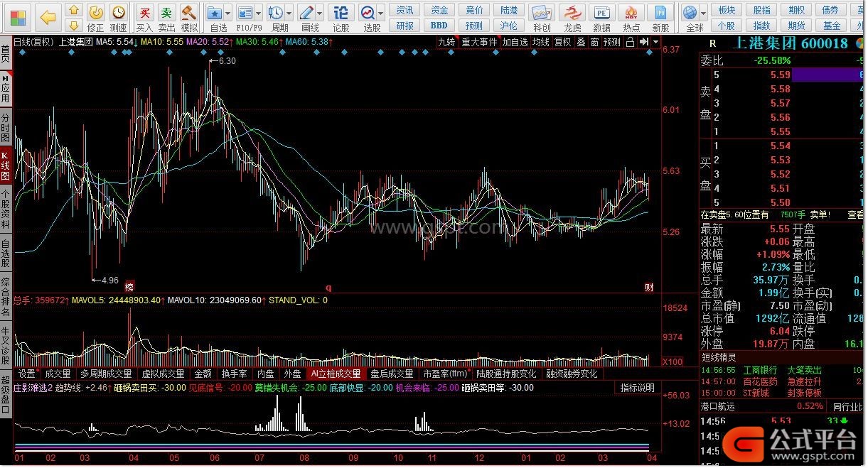Select the 融资融券变化 indicator tab
This screenshot has height=468, width=868.
572,374
